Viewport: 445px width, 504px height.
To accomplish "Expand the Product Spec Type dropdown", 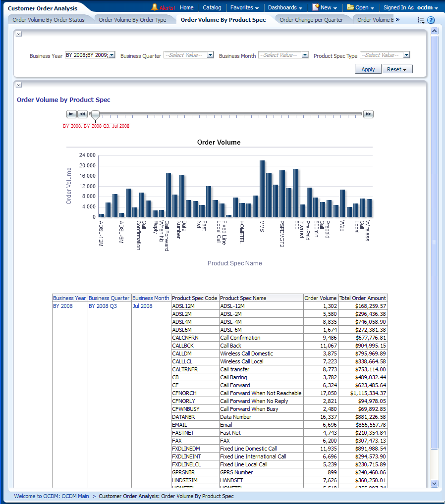I will (406, 55).
